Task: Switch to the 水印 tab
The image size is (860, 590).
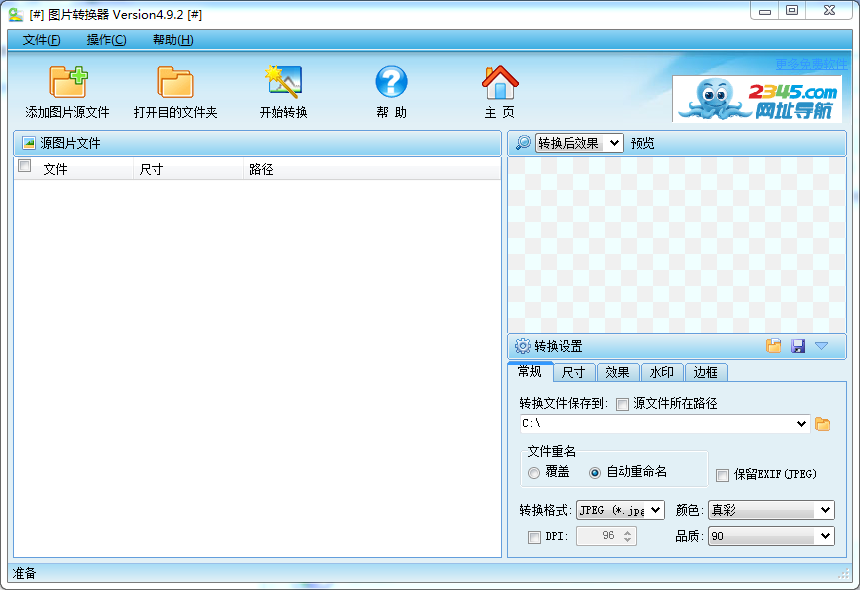Action: pos(661,372)
